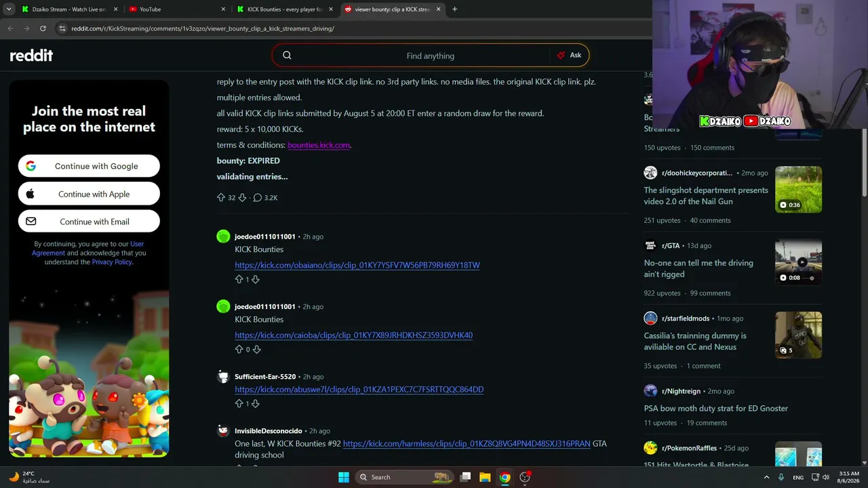Play the r/GTA driving video thumbnail

tap(798, 262)
